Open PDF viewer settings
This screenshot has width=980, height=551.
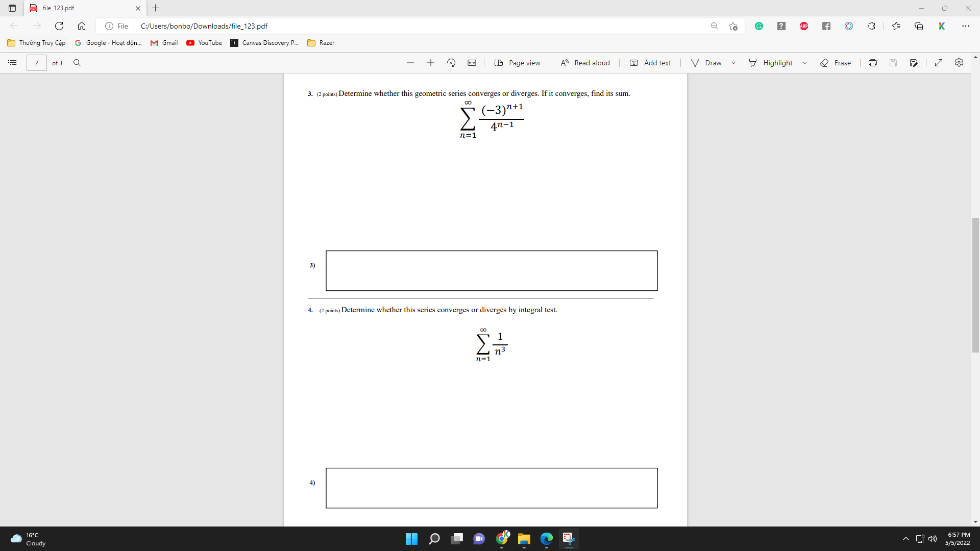tap(959, 62)
